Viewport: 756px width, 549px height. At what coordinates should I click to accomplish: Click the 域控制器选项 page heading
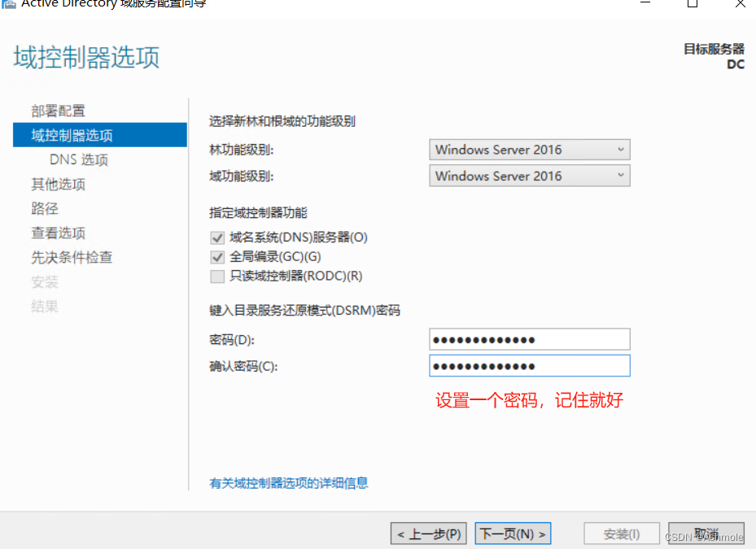[x=86, y=58]
